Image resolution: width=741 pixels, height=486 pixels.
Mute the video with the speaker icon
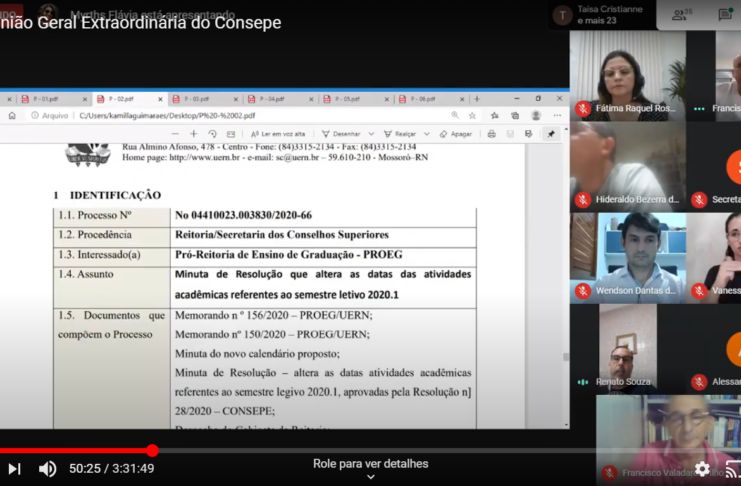pyautogui.click(x=47, y=469)
